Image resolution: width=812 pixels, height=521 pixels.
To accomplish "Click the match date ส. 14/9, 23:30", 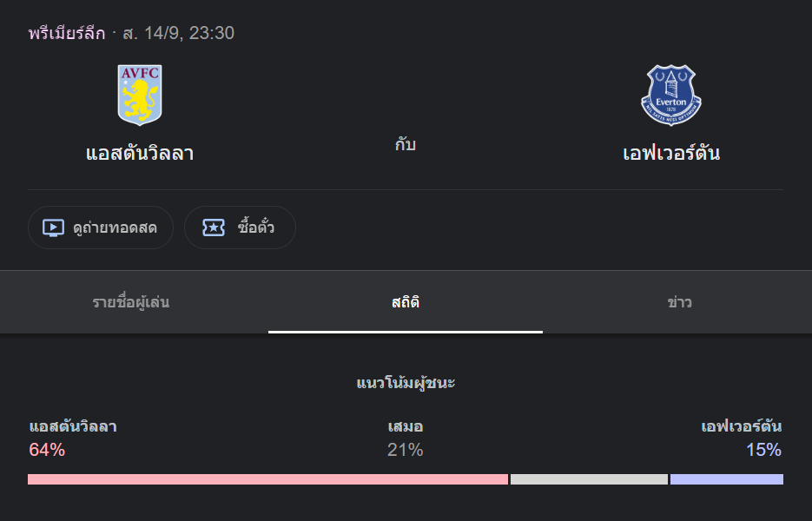I will point(179,33).
